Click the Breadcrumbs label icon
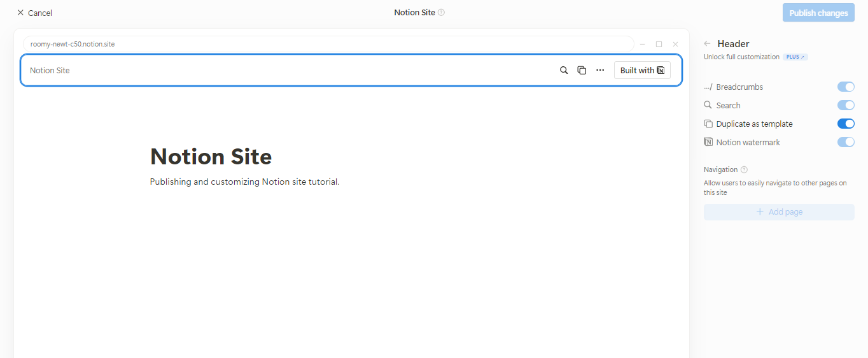The height and width of the screenshot is (358, 868). [708, 87]
